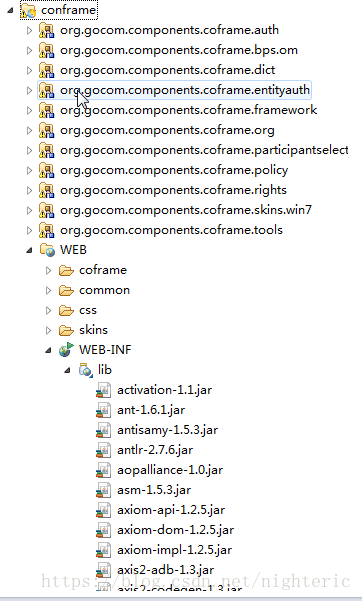Expand the coframe.framework package
Image resolution: width=362 pixels, height=601 pixels.
coord(30,110)
